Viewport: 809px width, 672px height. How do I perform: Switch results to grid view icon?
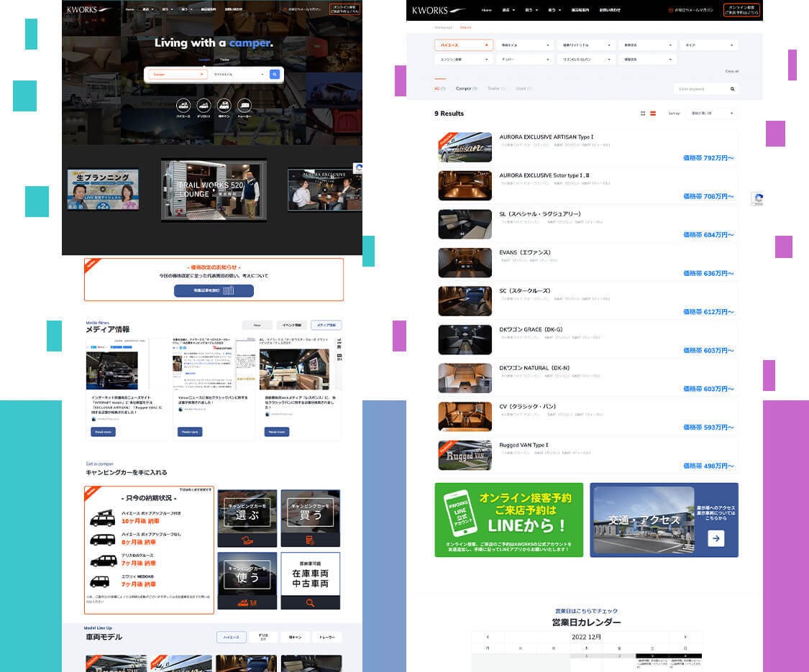pyautogui.click(x=643, y=114)
